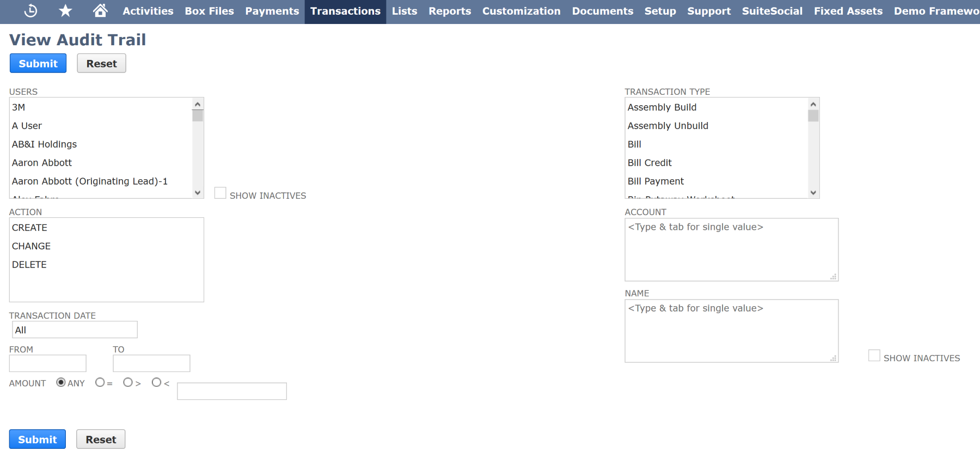980x475 pixels.
Task: Select Aaron Abbott (Originating Lead)-1 user
Action: coord(101,181)
